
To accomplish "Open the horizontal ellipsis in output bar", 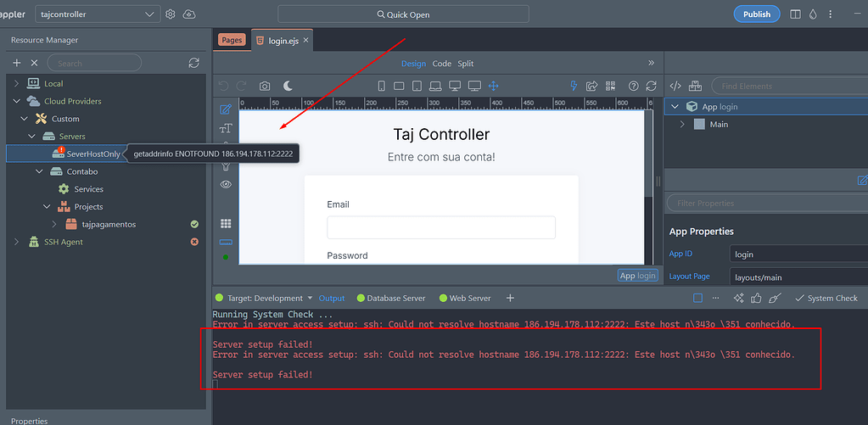I will (x=716, y=299).
